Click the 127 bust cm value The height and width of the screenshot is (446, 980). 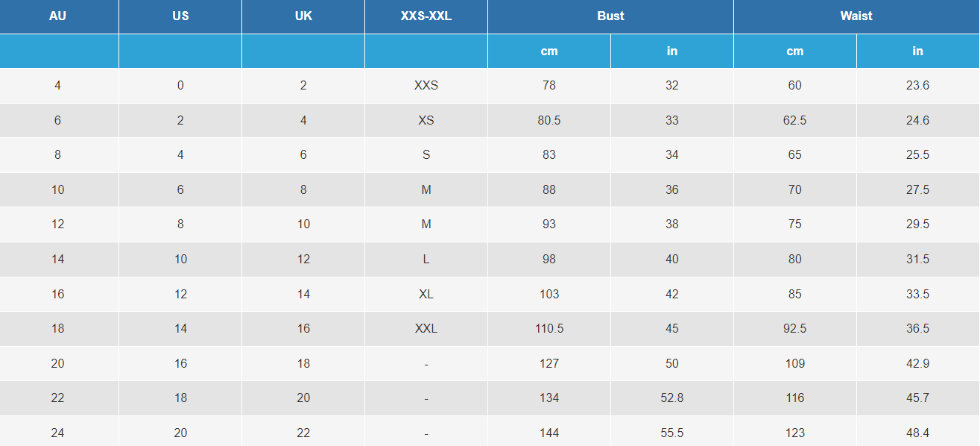pos(549,363)
